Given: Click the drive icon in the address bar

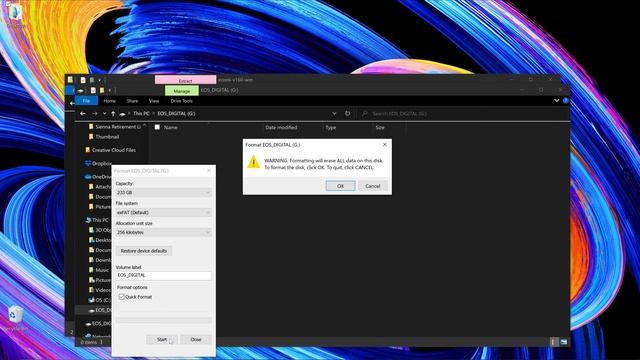Looking at the screenshot, I should pyautogui.click(x=122, y=114).
